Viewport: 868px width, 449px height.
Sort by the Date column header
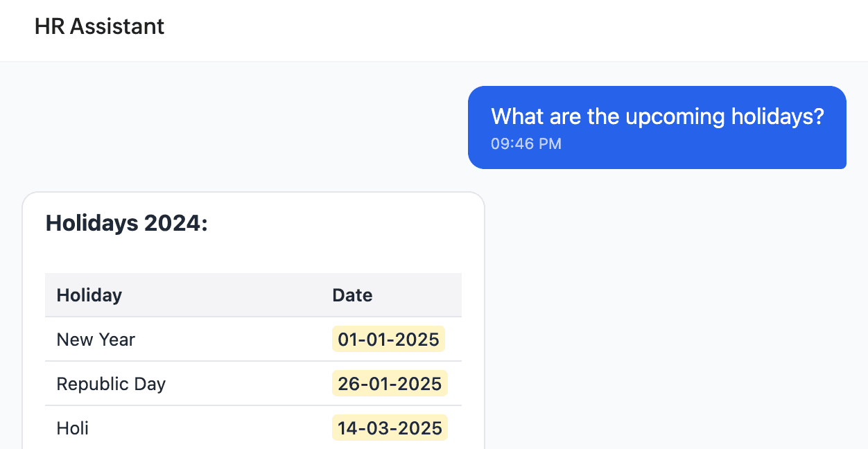(x=352, y=295)
